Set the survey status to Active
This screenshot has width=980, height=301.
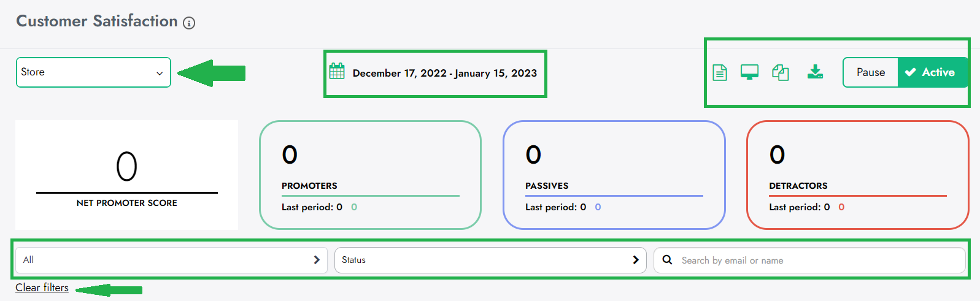tap(931, 72)
